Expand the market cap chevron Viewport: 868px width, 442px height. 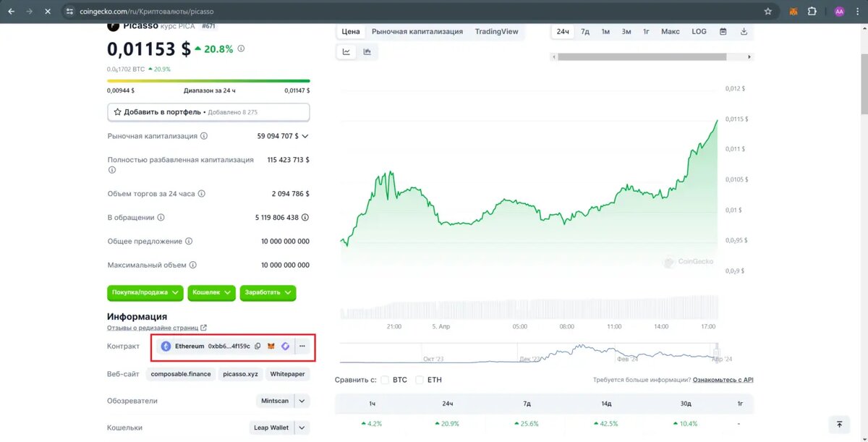tap(305, 136)
